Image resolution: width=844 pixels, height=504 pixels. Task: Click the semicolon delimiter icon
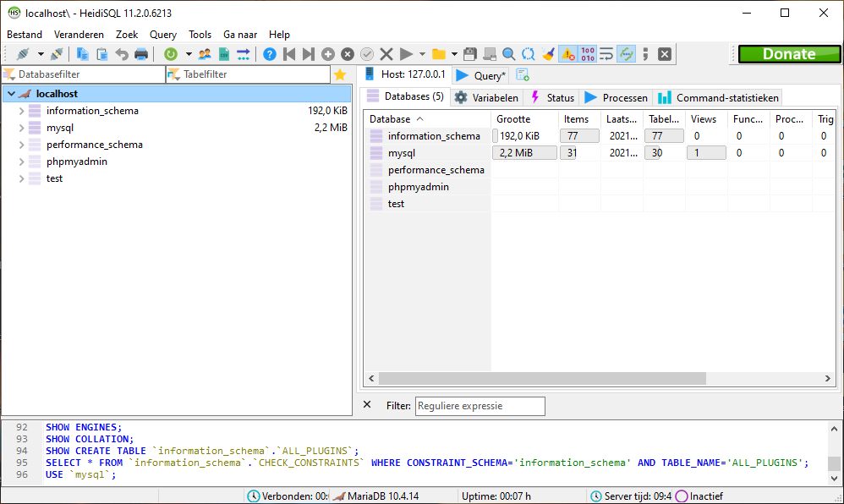[x=645, y=54]
